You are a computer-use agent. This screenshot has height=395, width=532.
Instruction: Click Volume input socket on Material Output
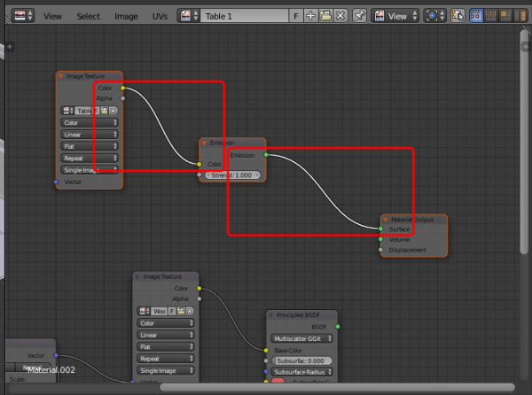[380, 239]
